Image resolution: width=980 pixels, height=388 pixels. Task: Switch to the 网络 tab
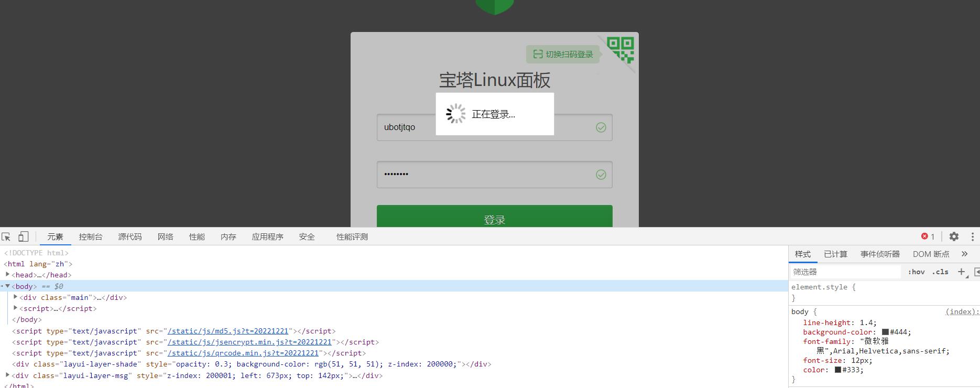point(166,237)
